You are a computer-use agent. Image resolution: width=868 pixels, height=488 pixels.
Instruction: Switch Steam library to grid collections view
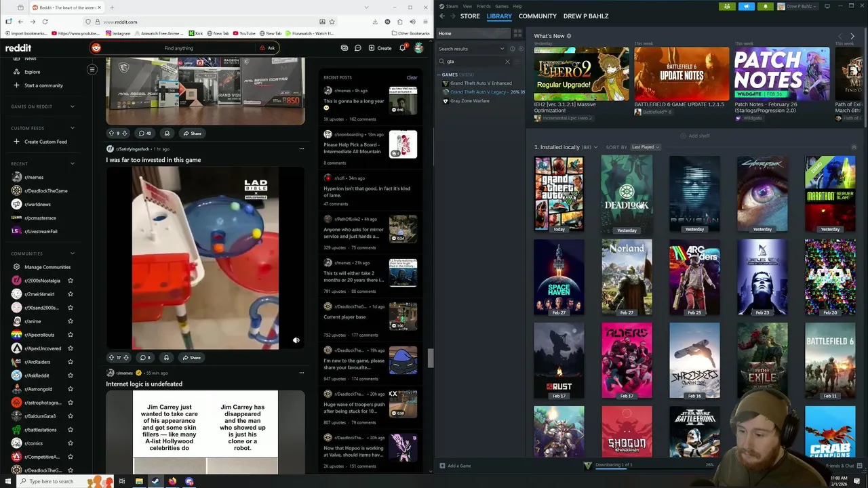[x=517, y=33]
